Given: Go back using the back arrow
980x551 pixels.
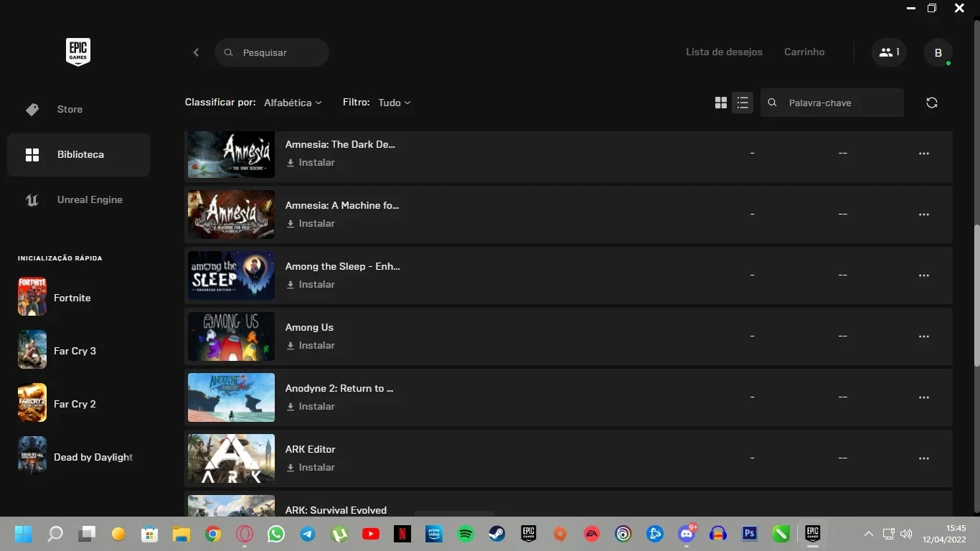Looking at the screenshot, I should tap(196, 52).
